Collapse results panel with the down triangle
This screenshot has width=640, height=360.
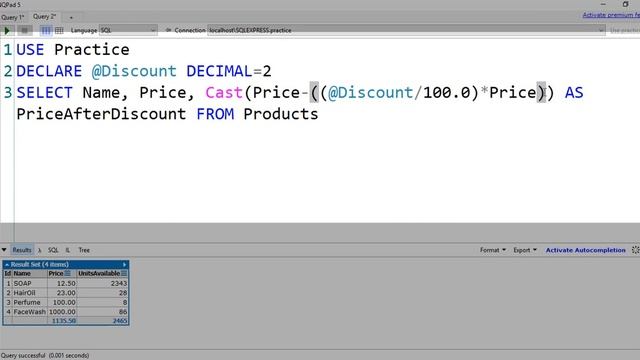4,250
